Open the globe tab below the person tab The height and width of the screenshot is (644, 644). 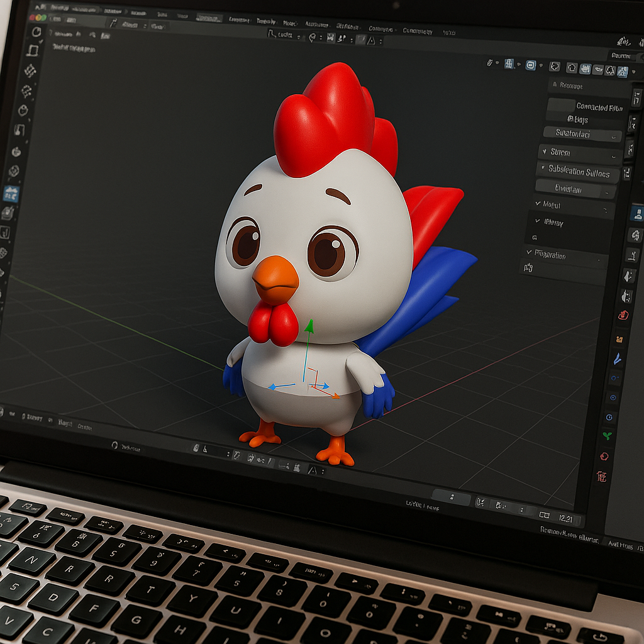point(635,235)
